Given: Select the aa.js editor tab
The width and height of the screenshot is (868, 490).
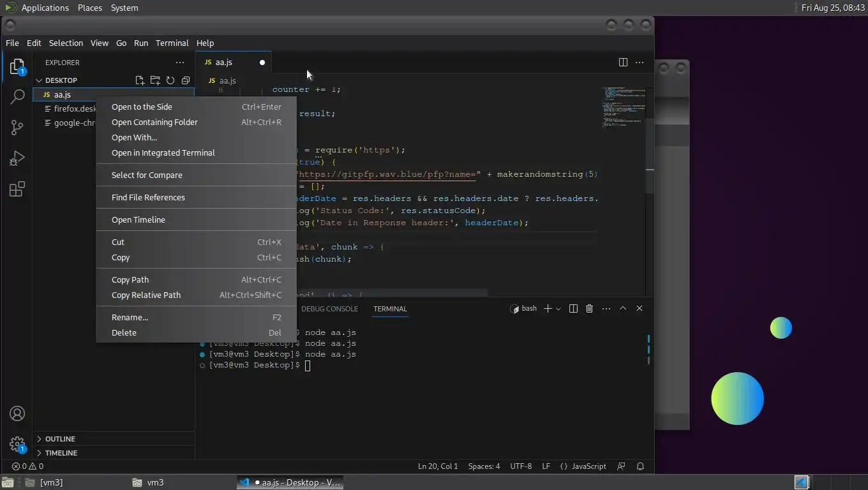Looking at the screenshot, I should click(x=234, y=63).
